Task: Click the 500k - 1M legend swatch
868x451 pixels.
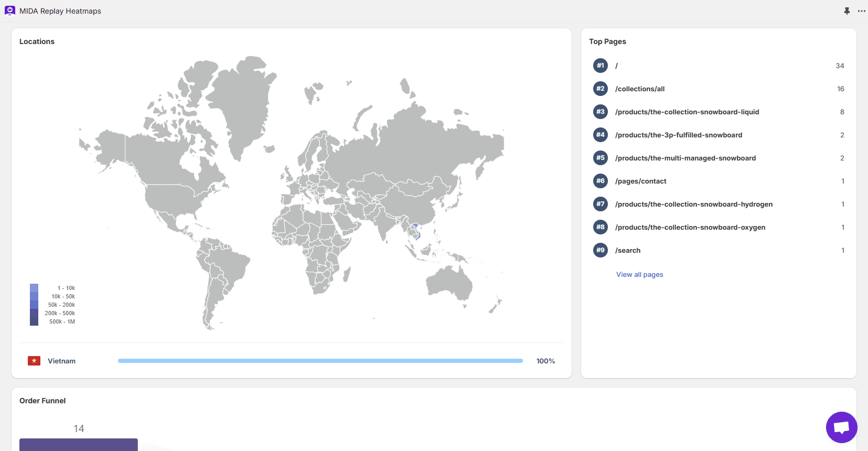Action: pyautogui.click(x=34, y=321)
